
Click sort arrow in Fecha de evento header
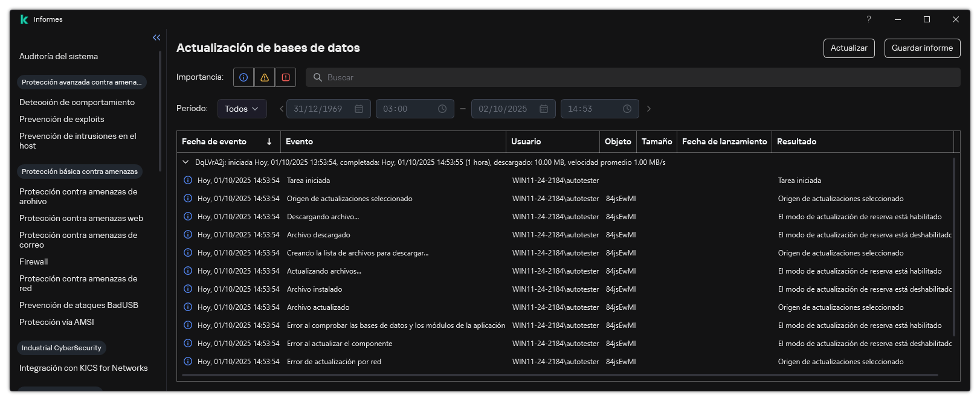[x=269, y=141]
